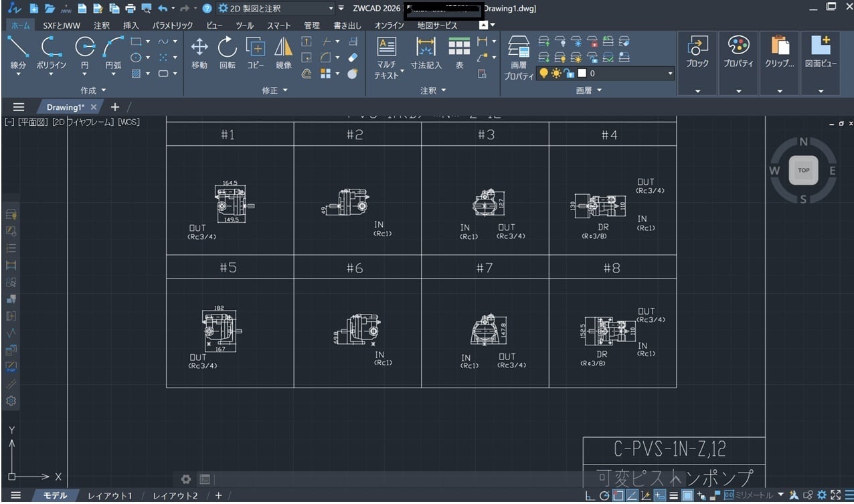Image resolution: width=854 pixels, height=504 pixels.
Task: Expand the layer 0 dropdown list
Action: (670, 74)
